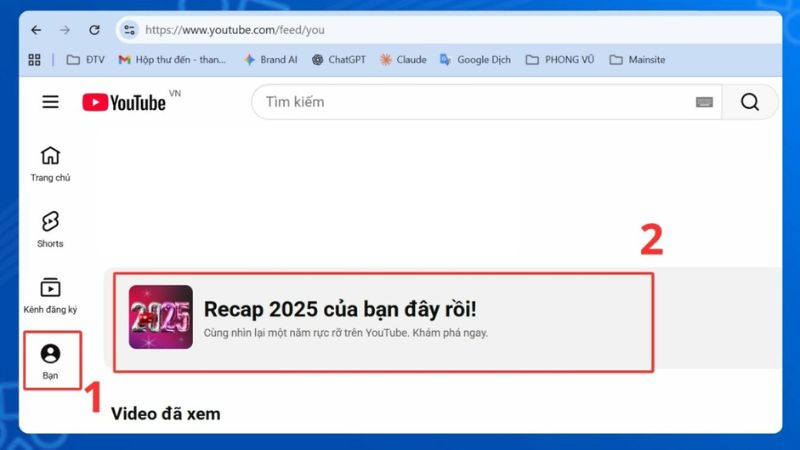Reload the page with the refresh icon
Image resolution: width=800 pixels, height=450 pixels.
point(94,30)
